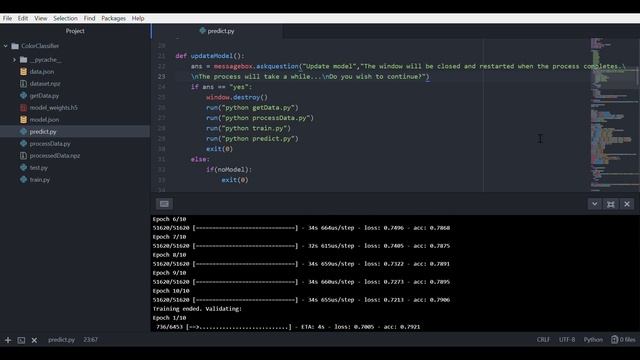The height and width of the screenshot is (360, 640).
Task: Collapse the ColorClassifier project folder
Action: click(6, 46)
